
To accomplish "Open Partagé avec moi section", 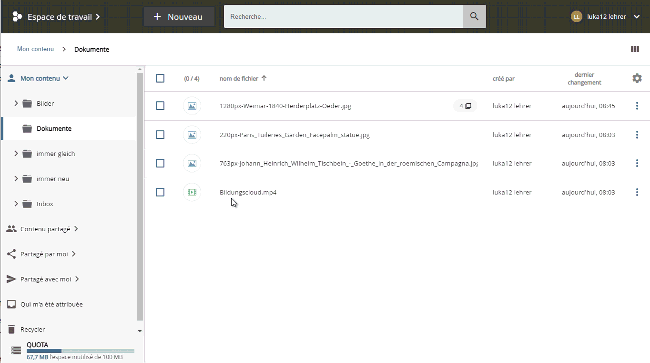I will click(x=46, y=279).
